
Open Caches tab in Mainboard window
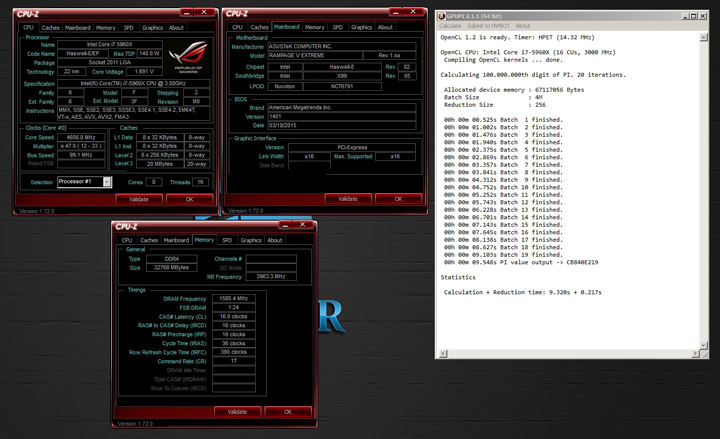259,27
